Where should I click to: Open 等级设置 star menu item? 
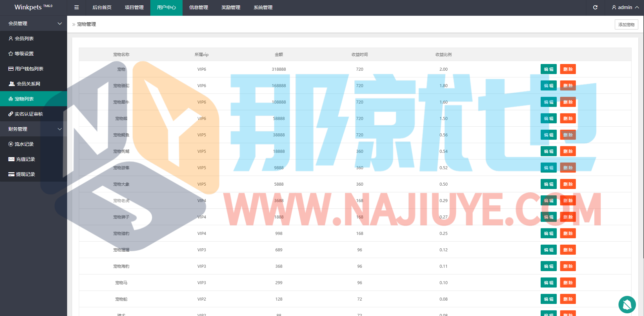[24, 54]
